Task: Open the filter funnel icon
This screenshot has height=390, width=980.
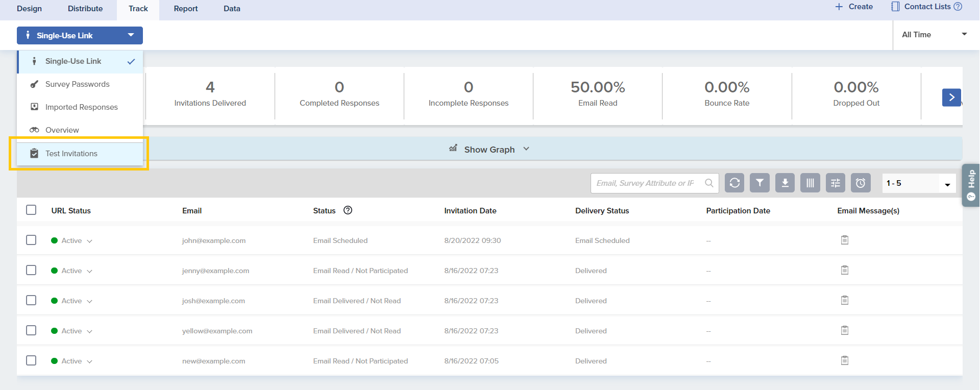Action: (x=759, y=183)
